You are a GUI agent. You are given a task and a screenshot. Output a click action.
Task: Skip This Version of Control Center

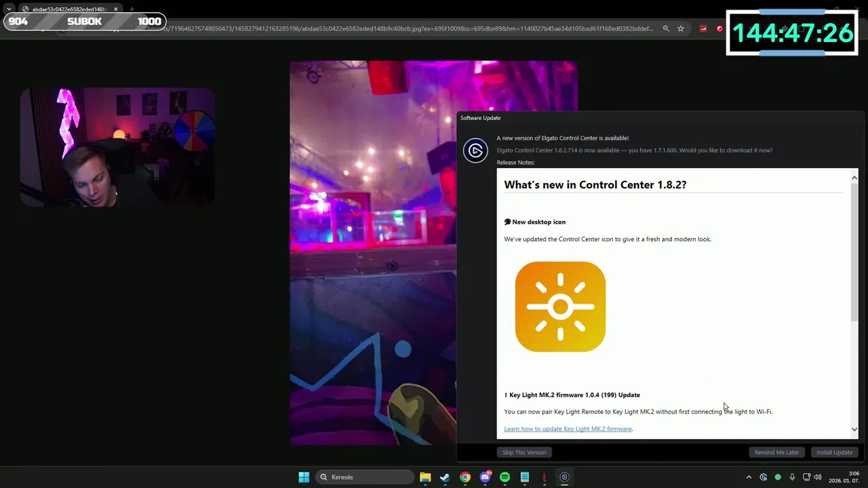524,452
